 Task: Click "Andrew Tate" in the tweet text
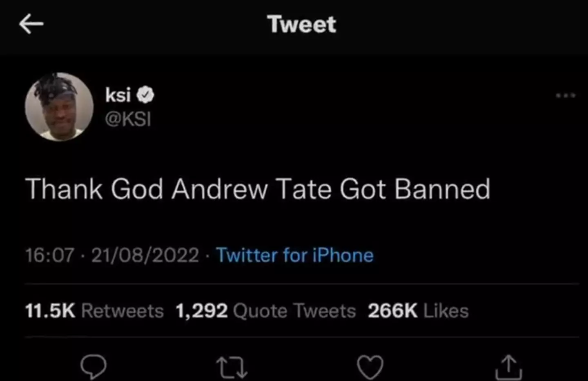[251, 189]
